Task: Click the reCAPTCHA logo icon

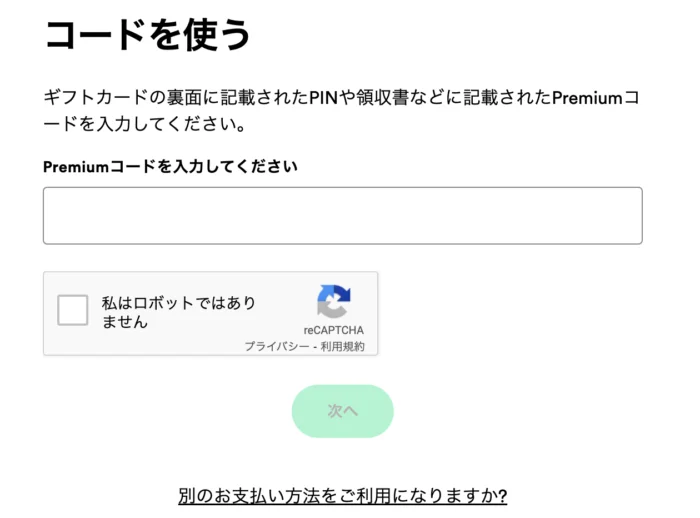Action: pyautogui.click(x=333, y=302)
